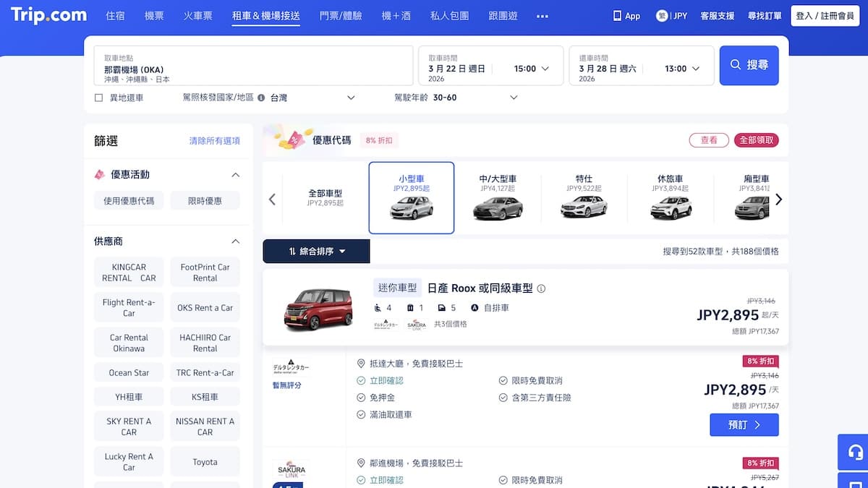The image size is (868, 488).
Task: Toggle NISSAN RENT A CAR supplier filter
Action: [205, 427]
